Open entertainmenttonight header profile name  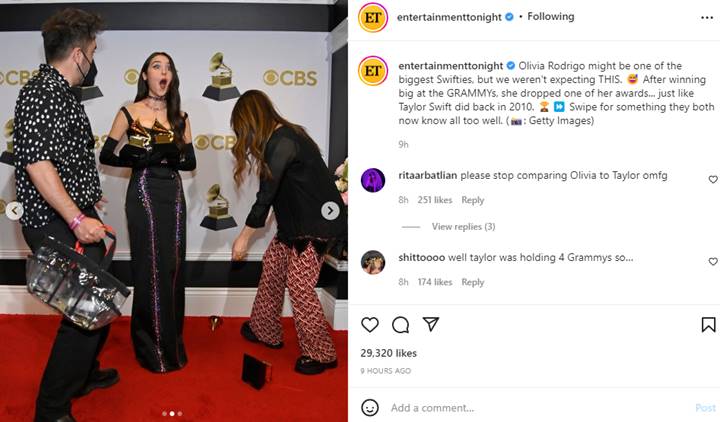click(x=449, y=17)
